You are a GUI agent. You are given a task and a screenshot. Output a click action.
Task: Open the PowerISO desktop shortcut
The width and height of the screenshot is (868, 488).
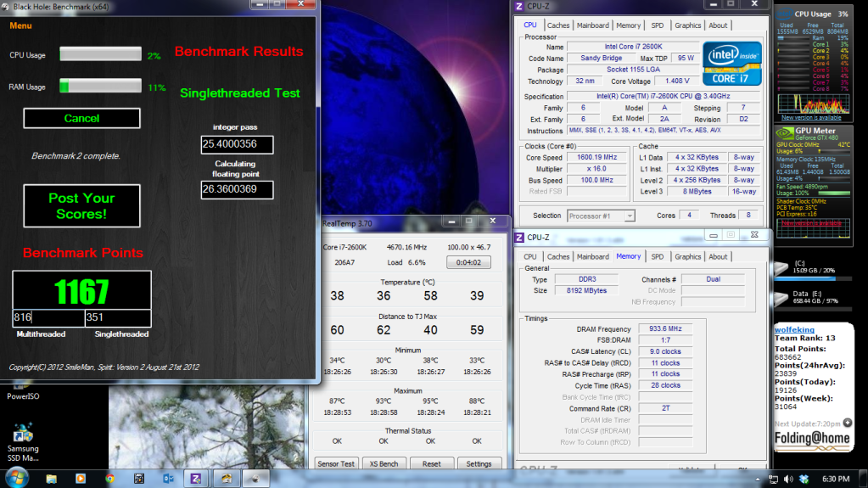click(x=23, y=390)
